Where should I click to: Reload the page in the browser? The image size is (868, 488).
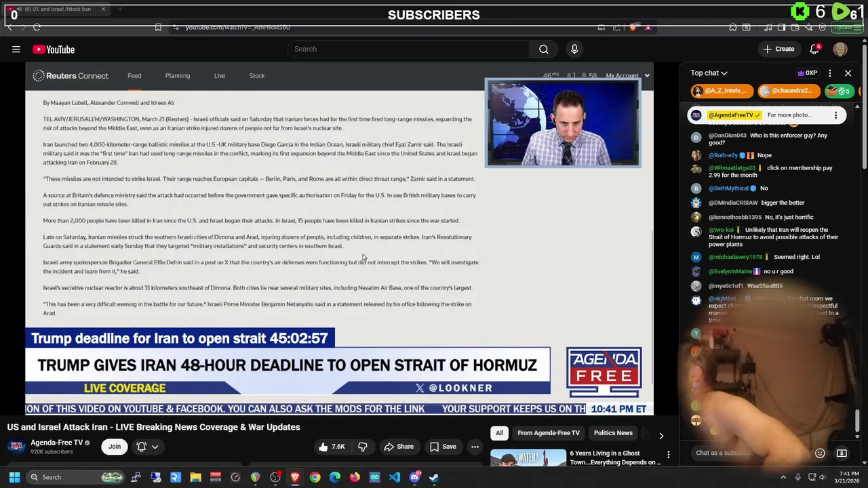37,27
